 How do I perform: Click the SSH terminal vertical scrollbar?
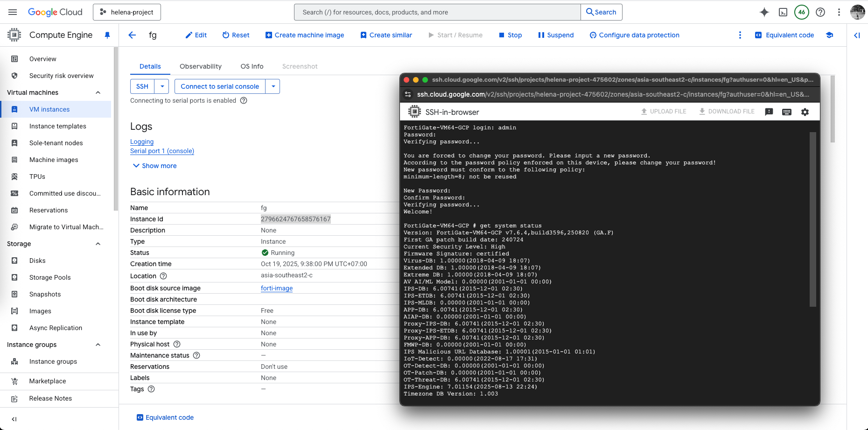tap(812, 219)
